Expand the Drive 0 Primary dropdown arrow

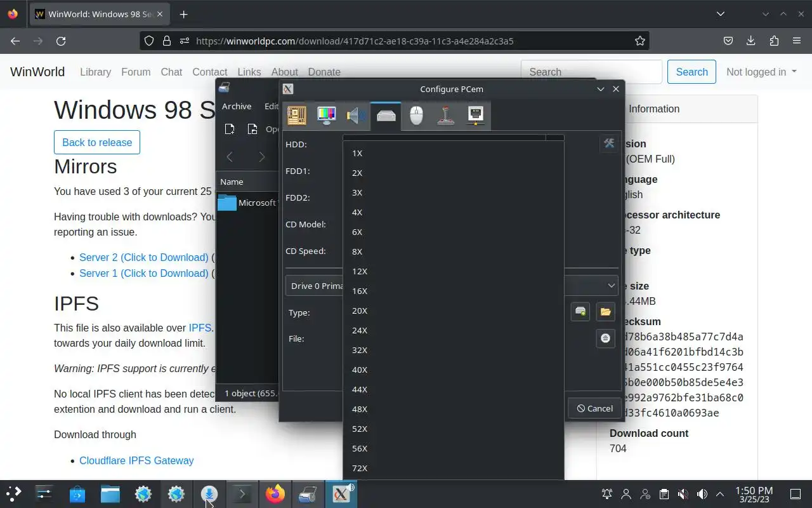point(611,286)
